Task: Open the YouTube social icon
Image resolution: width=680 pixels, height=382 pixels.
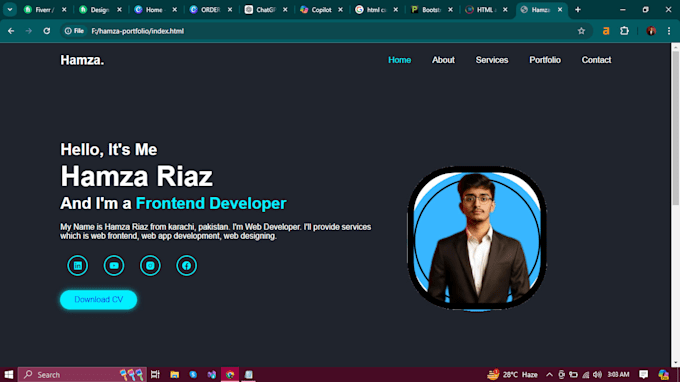Action: click(114, 265)
